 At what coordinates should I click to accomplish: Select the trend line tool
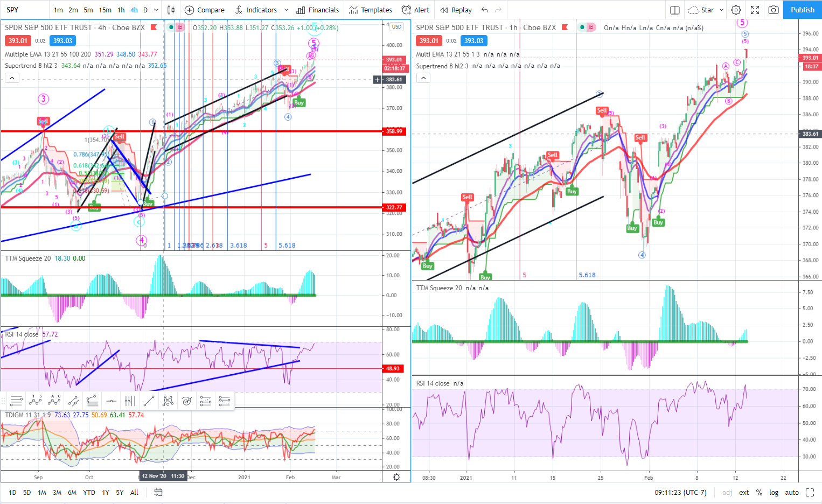tap(149, 401)
